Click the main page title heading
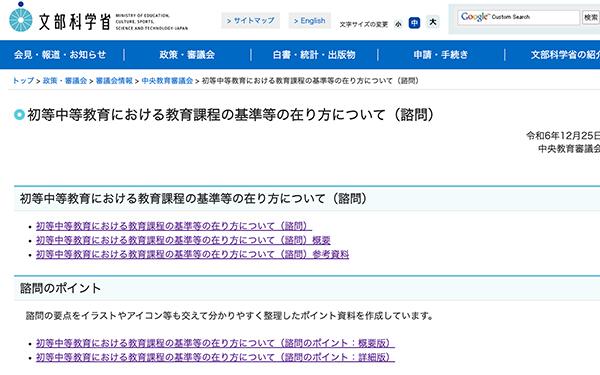The height and width of the screenshot is (375, 600). [x=231, y=114]
